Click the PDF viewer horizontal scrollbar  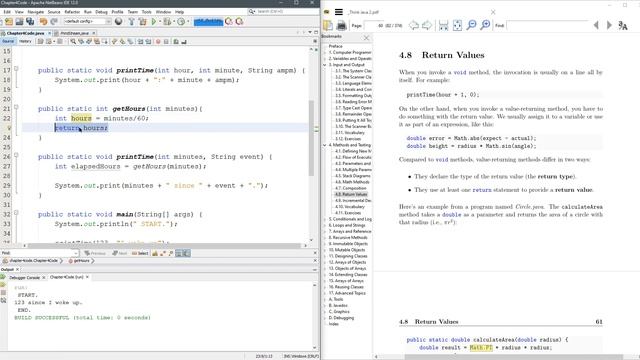pos(513,357)
